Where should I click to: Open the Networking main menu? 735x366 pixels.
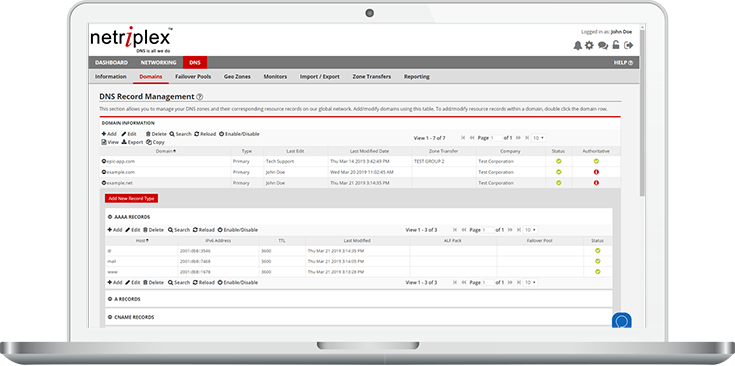tap(158, 63)
